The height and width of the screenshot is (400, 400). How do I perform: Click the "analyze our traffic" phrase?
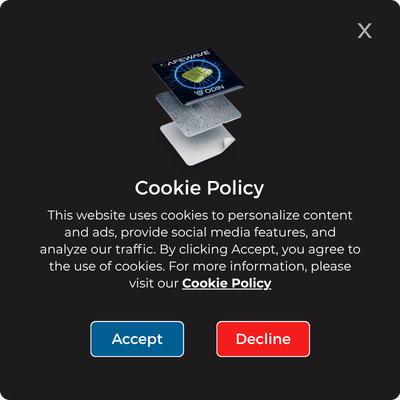tap(98, 250)
